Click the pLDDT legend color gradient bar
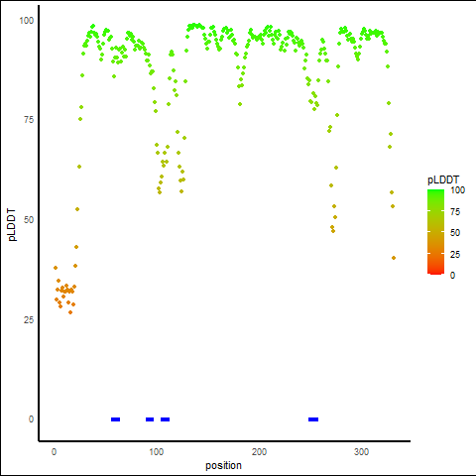The height and width of the screenshot is (476, 476). (435, 232)
